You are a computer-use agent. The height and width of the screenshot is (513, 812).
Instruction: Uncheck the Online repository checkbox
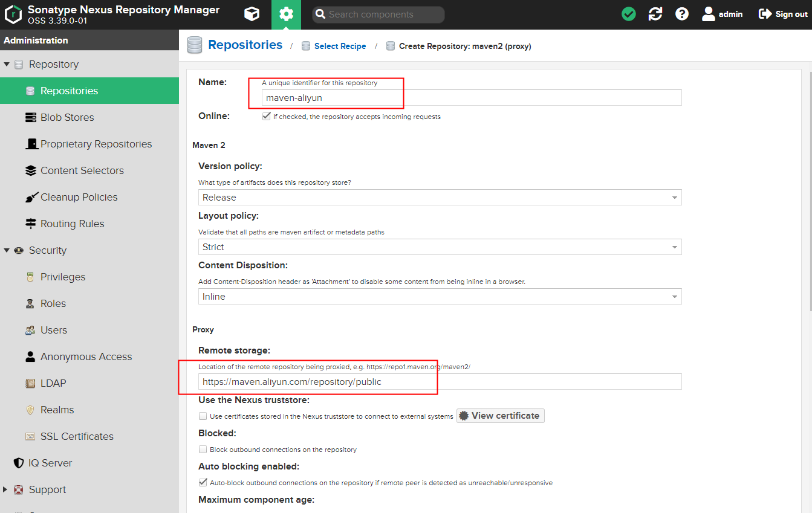266,117
